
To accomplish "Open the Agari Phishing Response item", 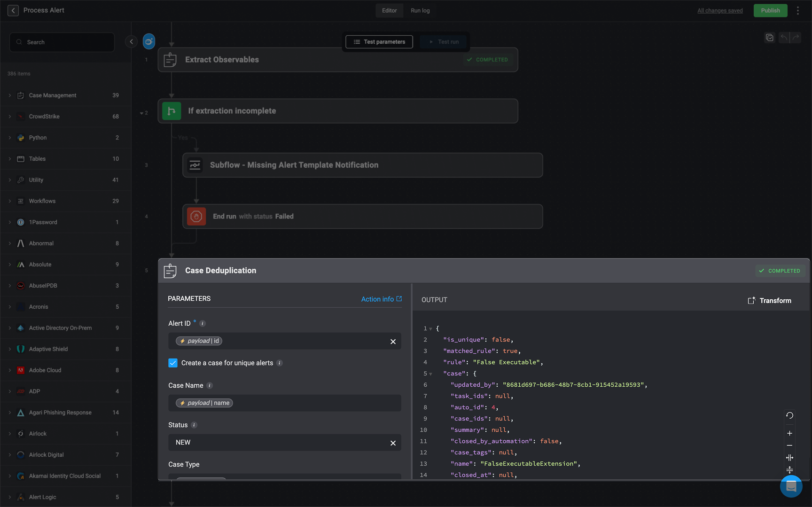I will [x=66, y=413].
